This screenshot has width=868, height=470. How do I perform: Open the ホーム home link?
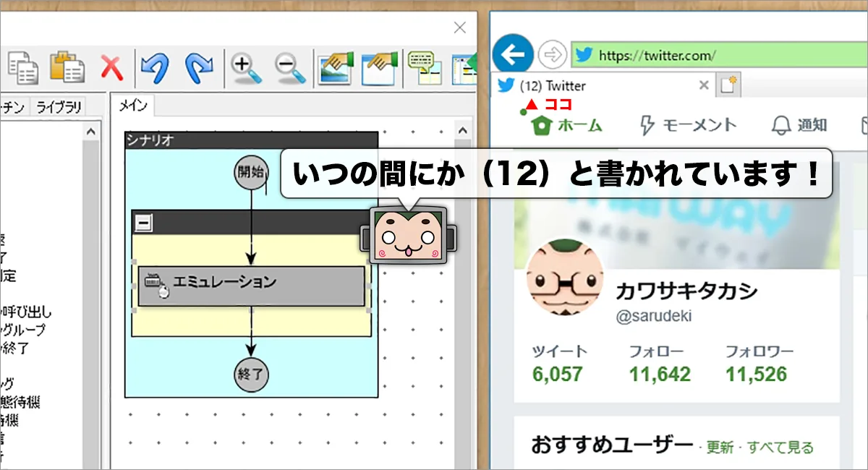(567, 126)
